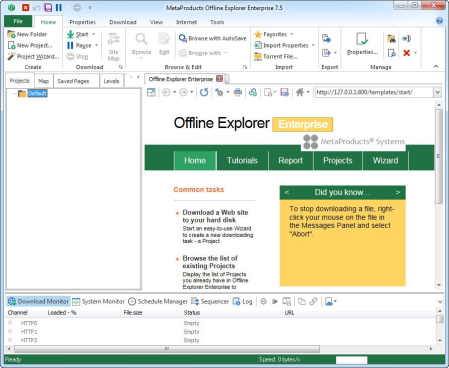Click the New Folder button
The height and width of the screenshot is (368, 449).
point(27,34)
